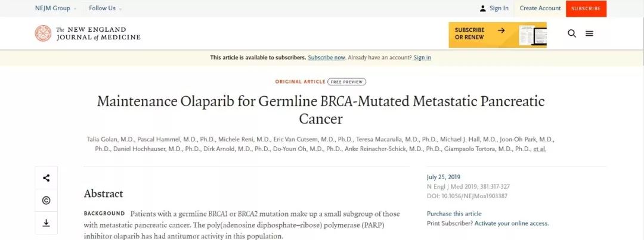Open the hamburger menu icon

coord(589,33)
